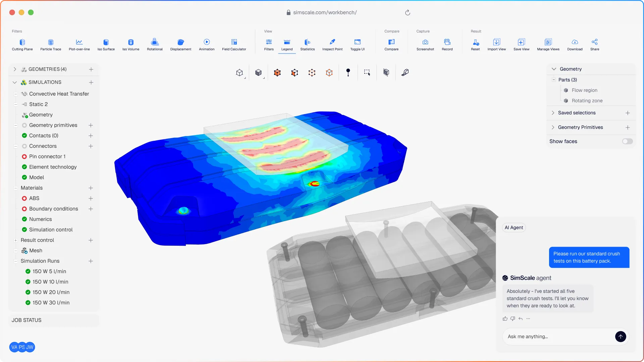Expand Geometry Primitives in right panel
Screen dimensions: 644x362
click(553, 127)
